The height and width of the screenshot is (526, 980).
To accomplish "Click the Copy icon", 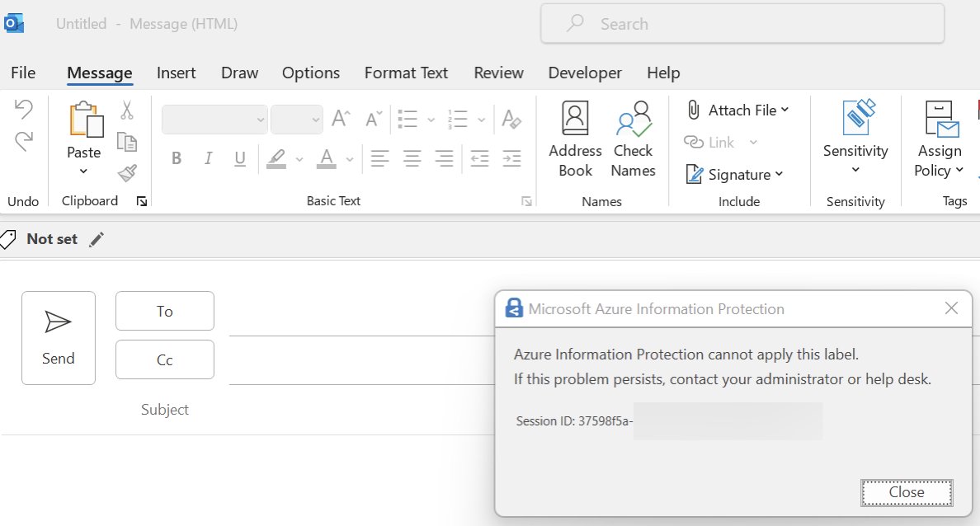I will 127,143.
